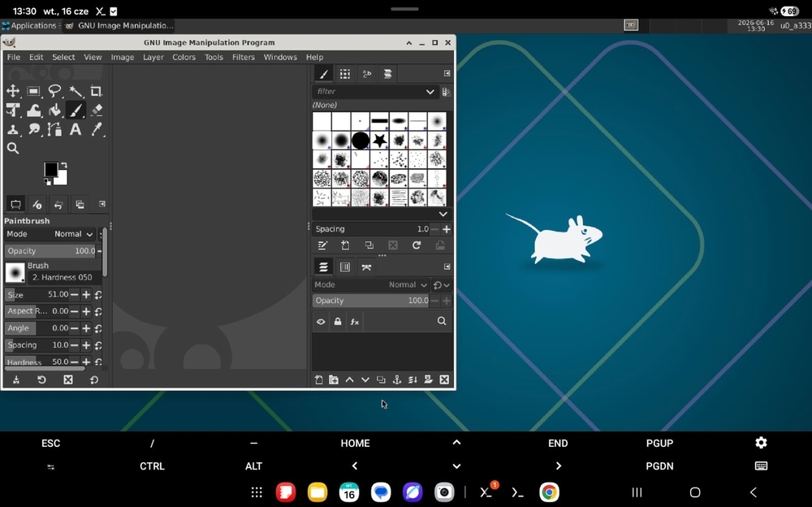Viewport: 812px width, 507px height.
Task: Raise the layer with up arrow
Action: point(349,380)
